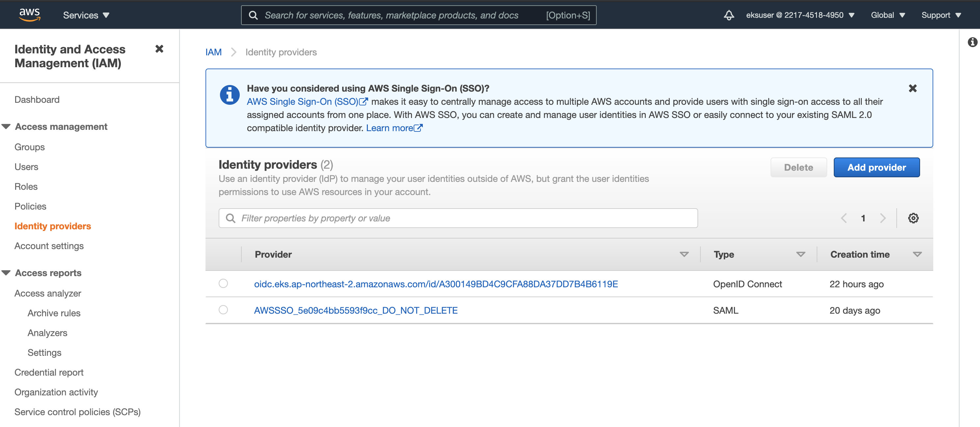Image resolution: width=980 pixels, height=427 pixels.
Task: Click the AWS logo home icon
Action: (30, 15)
